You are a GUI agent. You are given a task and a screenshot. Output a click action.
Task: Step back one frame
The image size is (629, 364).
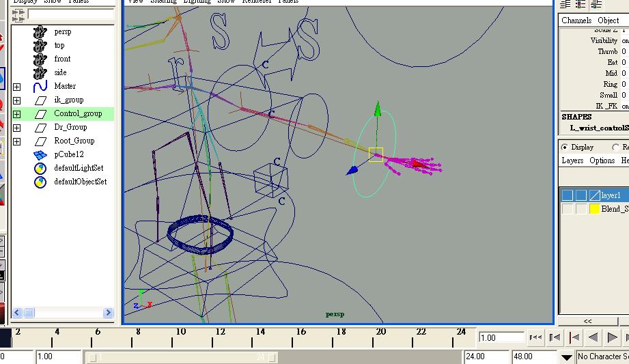(x=555, y=338)
